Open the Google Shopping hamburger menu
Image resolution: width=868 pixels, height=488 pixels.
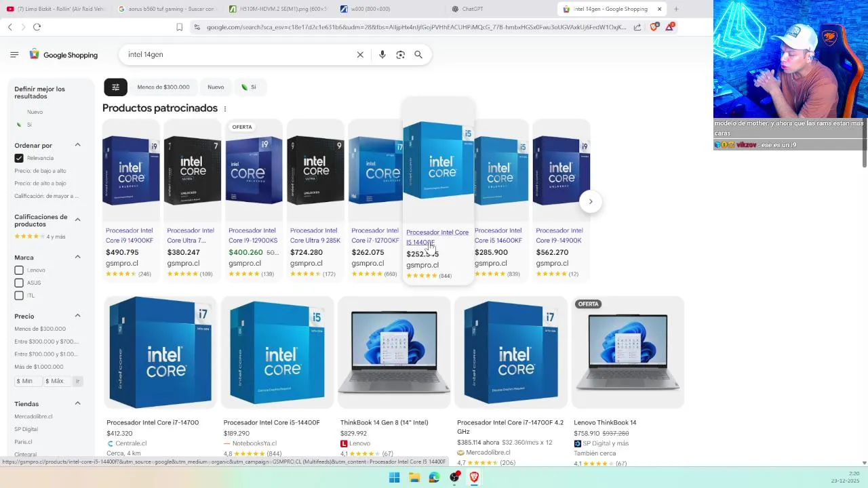point(14,55)
